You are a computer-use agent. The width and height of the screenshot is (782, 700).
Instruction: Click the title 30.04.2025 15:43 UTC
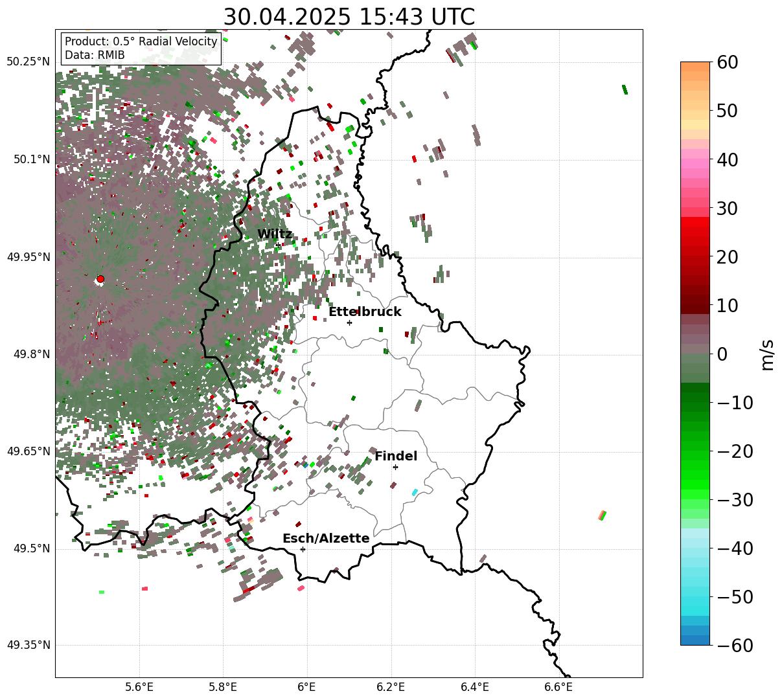(349, 17)
